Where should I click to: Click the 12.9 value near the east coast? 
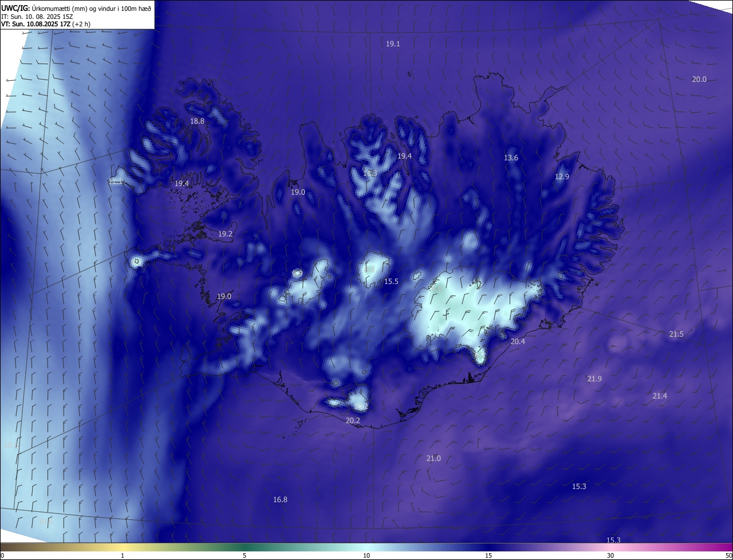562,177
